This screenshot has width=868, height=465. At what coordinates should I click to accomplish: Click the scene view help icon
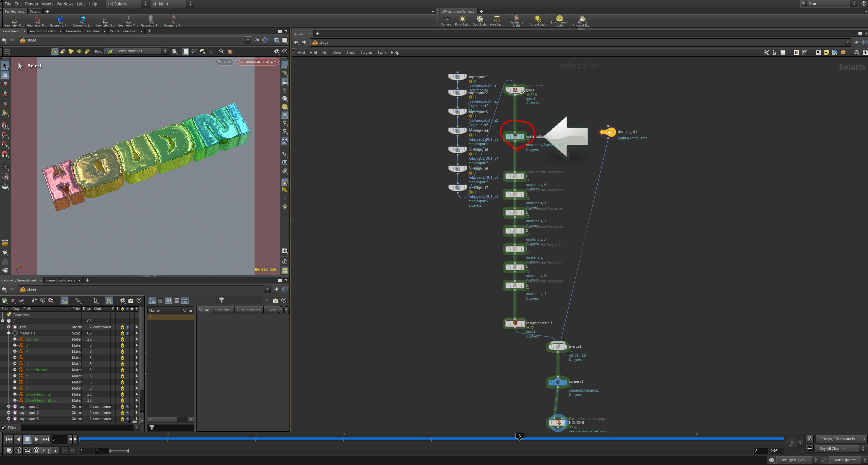[x=285, y=51]
